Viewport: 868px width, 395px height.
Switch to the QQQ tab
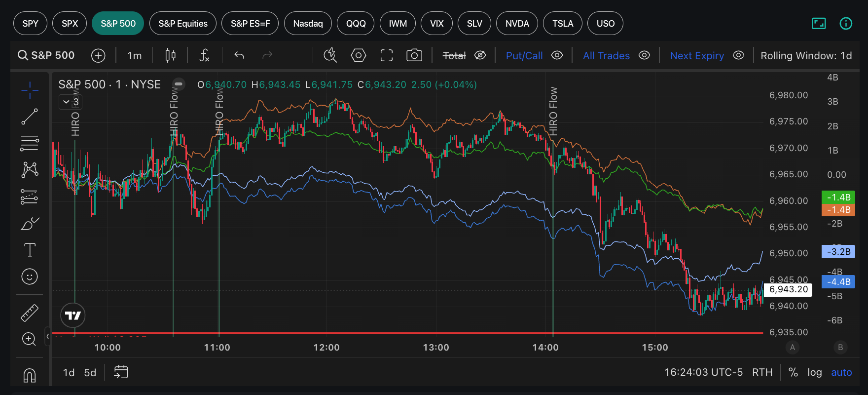point(356,23)
